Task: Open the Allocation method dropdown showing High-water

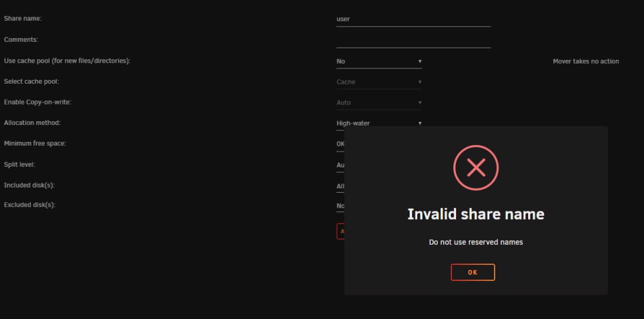Action: pos(379,122)
